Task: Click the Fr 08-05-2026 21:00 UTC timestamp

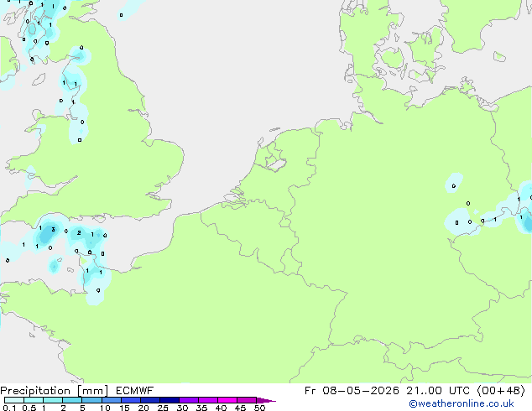Action: pyautogui.click(x=387, y=391)
